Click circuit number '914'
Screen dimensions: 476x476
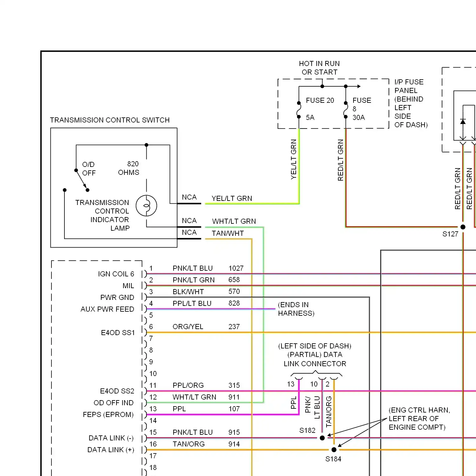click(234, 444)
